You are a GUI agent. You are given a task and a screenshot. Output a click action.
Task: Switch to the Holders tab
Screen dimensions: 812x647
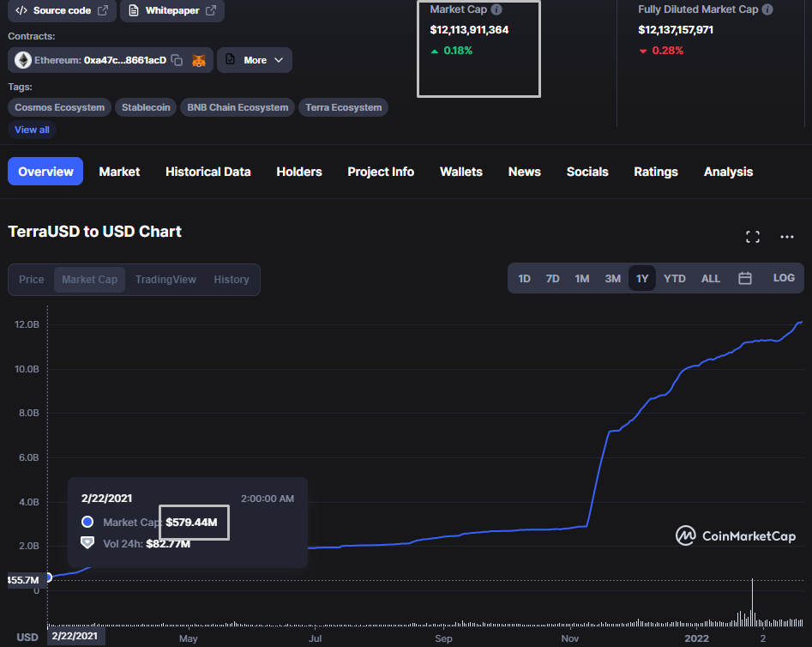[x=299, y=172]
